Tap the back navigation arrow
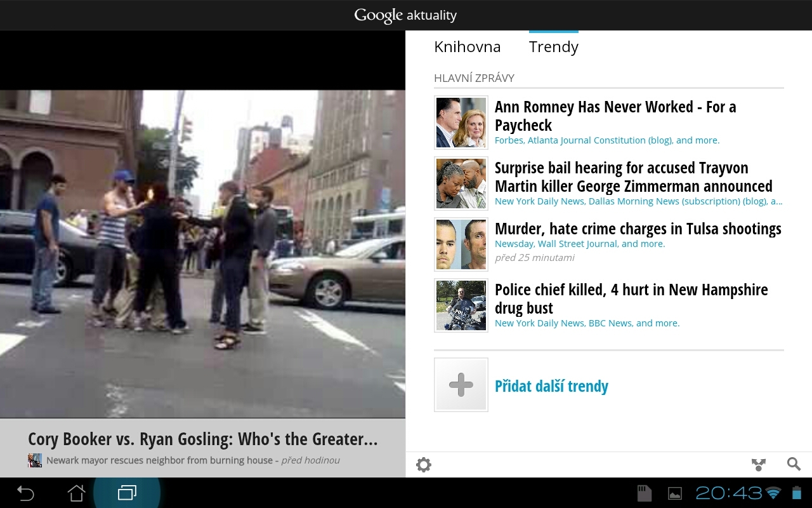The height and width of the screenshot is (508, 812). click(25, 492)
